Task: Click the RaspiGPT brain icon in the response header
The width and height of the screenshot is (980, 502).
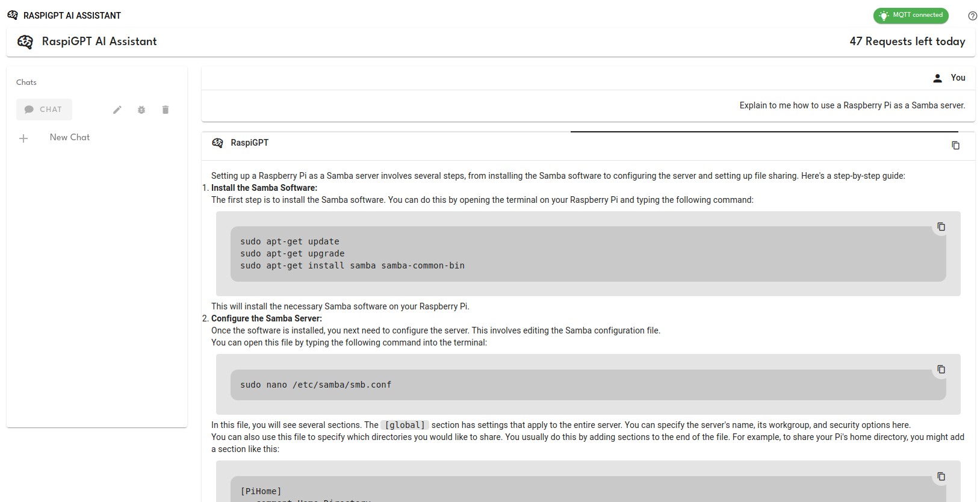Action: pyautogui.click(x=218, y=143)
